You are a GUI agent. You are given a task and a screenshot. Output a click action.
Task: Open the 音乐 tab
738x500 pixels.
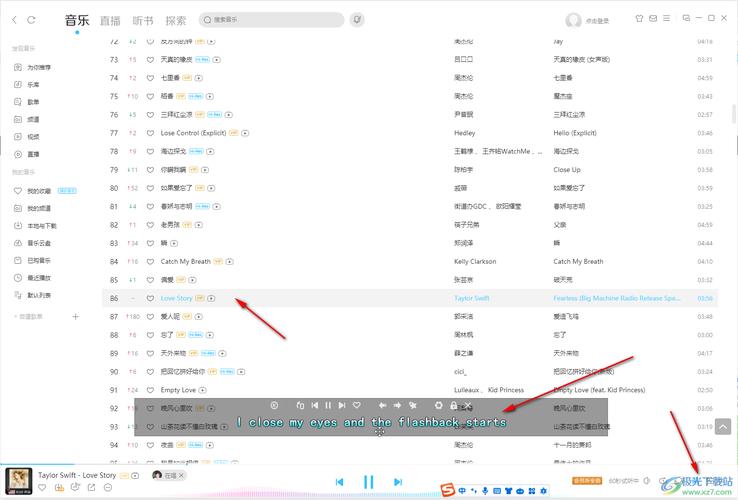[77, 20]
